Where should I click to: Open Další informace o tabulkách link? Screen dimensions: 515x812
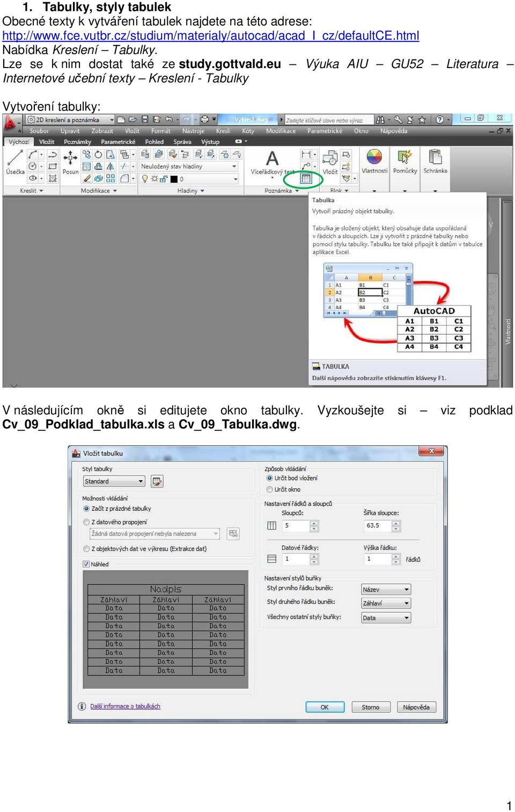tap(125, 706)
